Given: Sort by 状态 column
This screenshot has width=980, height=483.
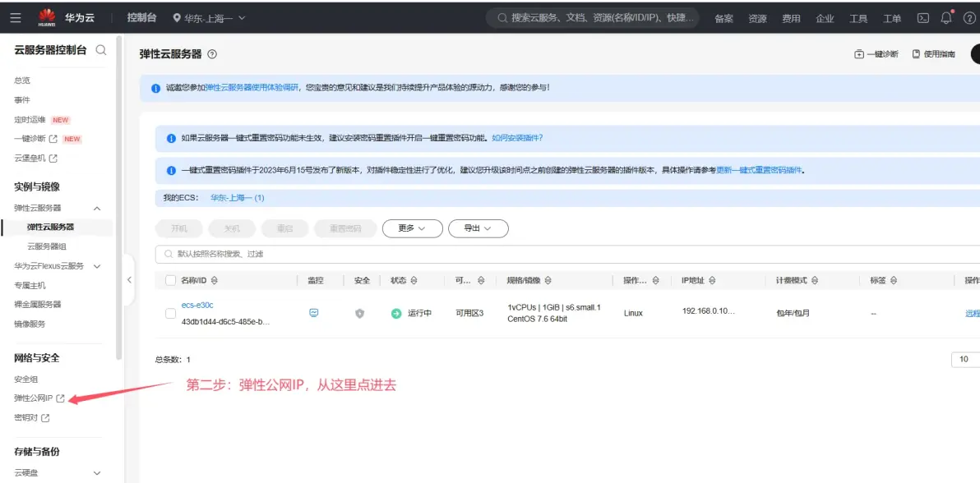Looking at the screenshot, I should pos(414,281).
